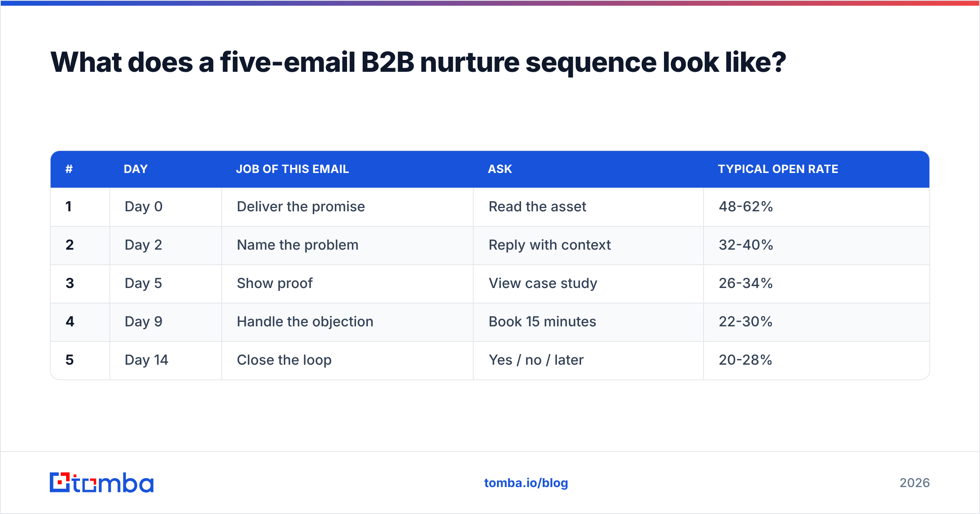The image size is (980, 514).
Task: Select the 'Read the asset' cell
Action: 588,207
